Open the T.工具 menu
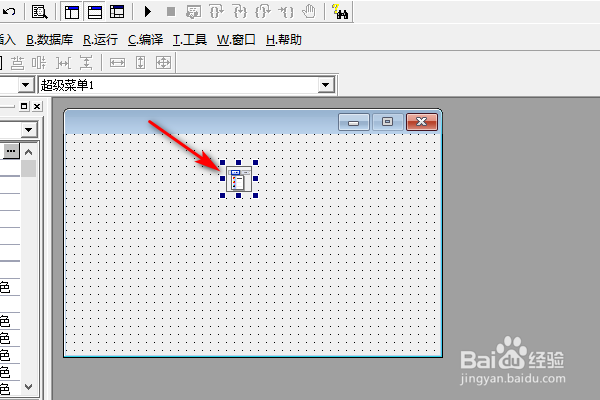 [190, 40]
